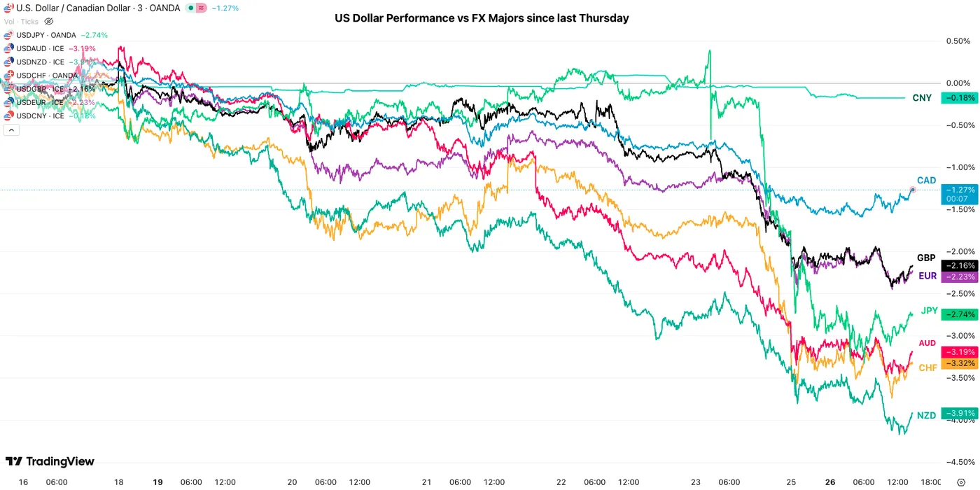Click the CAD −1.27% current price label
Image resolution: width=980 pixels, height=490 pixels.
[x=957, y=189]
